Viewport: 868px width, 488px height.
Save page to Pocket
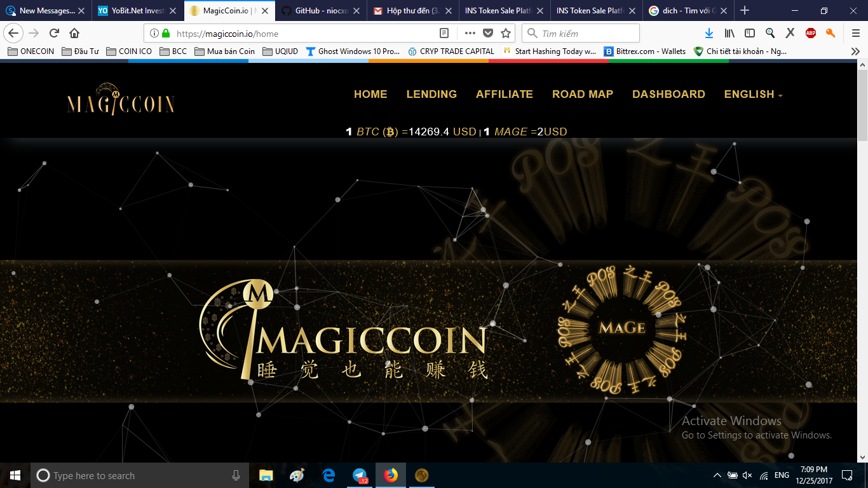pos(488,33)
